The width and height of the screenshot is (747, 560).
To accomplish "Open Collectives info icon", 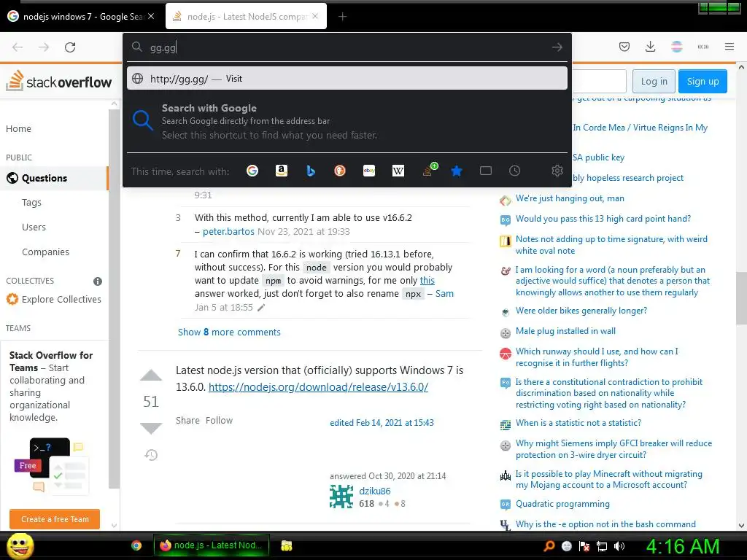I will pyautogui.click(x=98, y=281).
